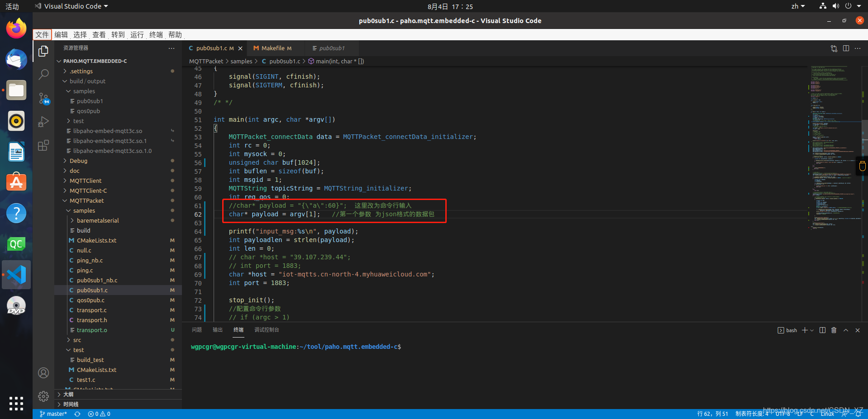Screen dimensions: 868x419
Task: Maximize the terminal panel size
Action: 846,330
